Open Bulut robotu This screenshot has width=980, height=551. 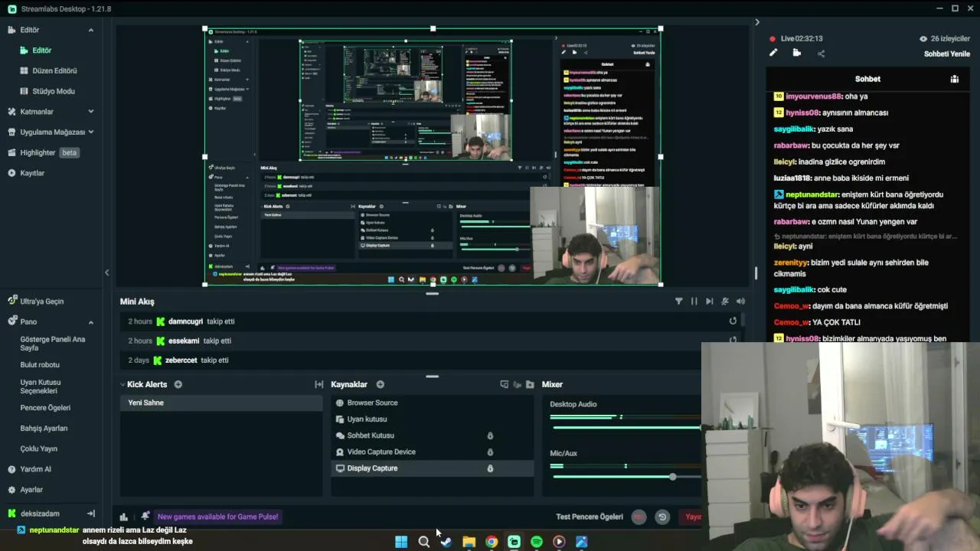(40, 365)
